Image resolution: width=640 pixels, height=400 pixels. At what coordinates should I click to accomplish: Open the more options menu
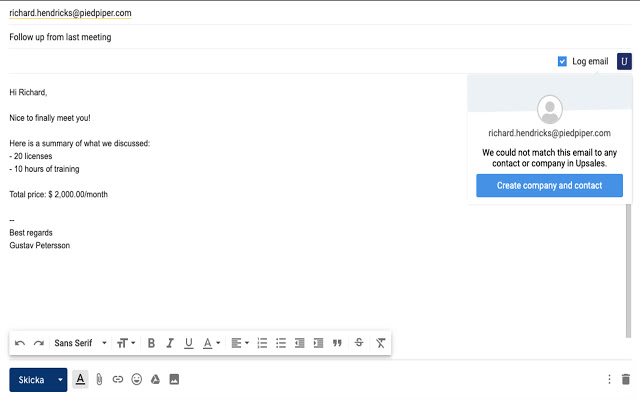[x=609, y=380]
